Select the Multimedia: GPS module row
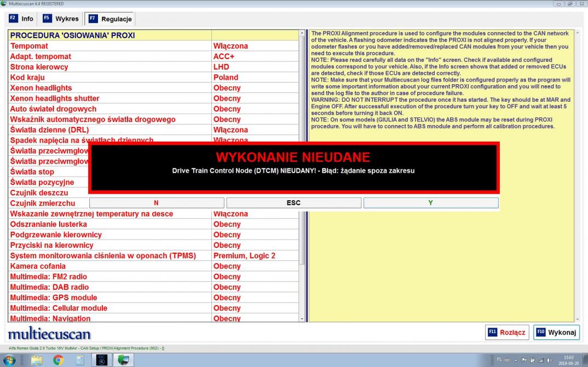 pos(153,298)
